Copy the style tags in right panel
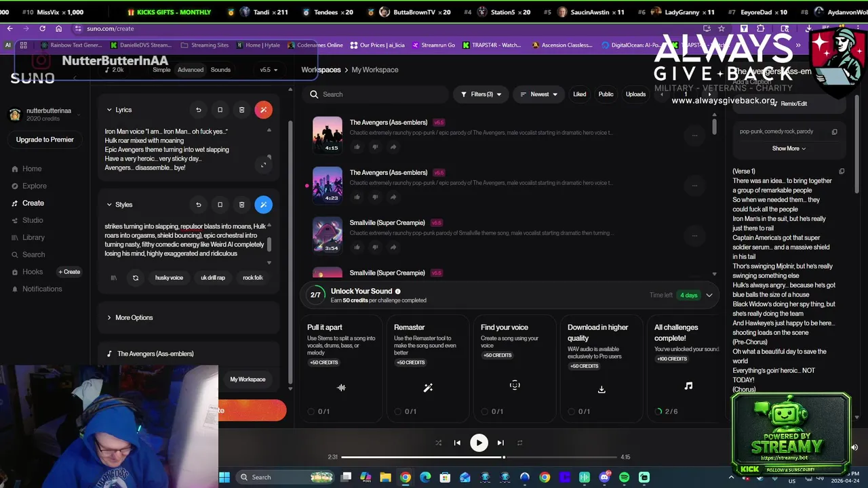The height and width of the screenshot is (488, 868). point(835,131)
